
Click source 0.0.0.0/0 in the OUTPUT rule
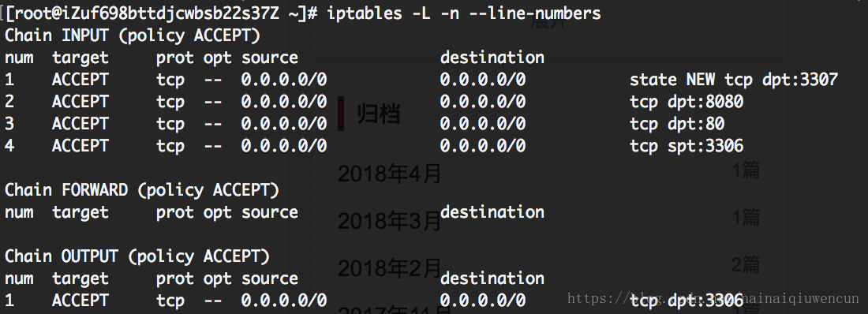[x=284, y=301]
